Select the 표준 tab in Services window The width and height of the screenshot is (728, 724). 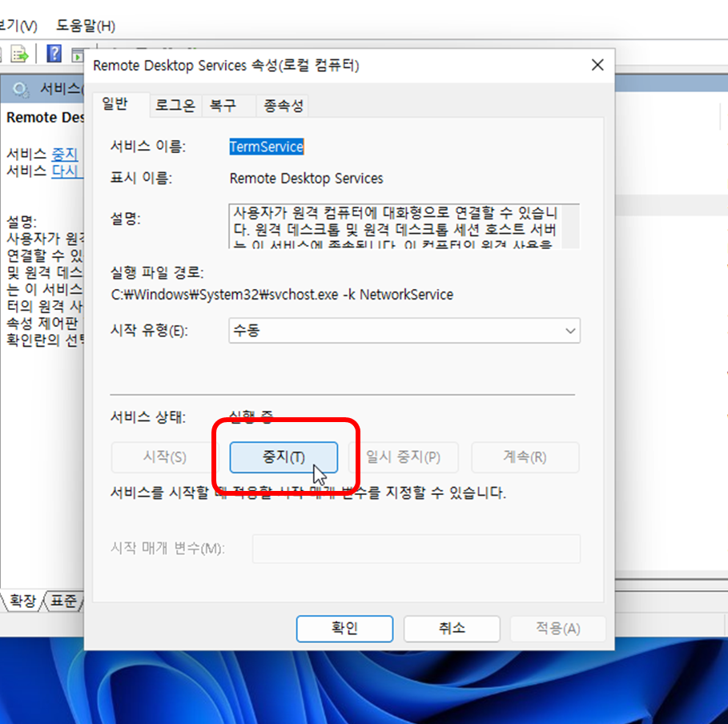63,601
